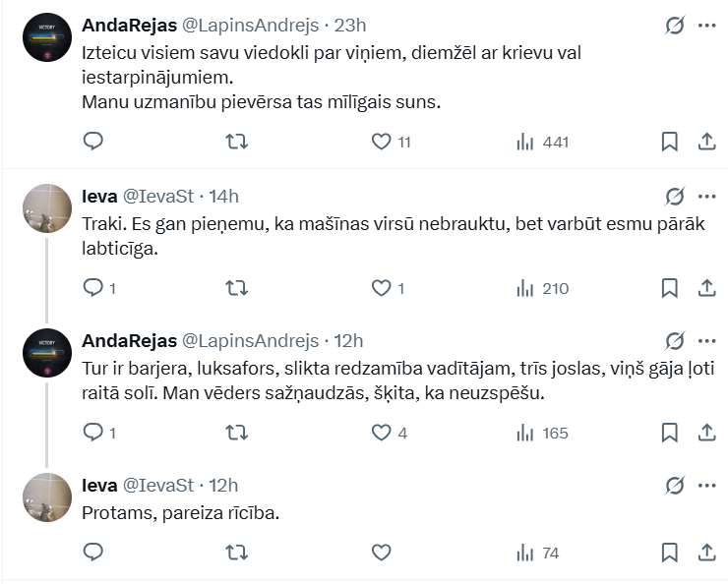Open more menu on Ieva's 14h tweet
The height and width of the screenshot is (584, 728).
(x=706, y=196)
